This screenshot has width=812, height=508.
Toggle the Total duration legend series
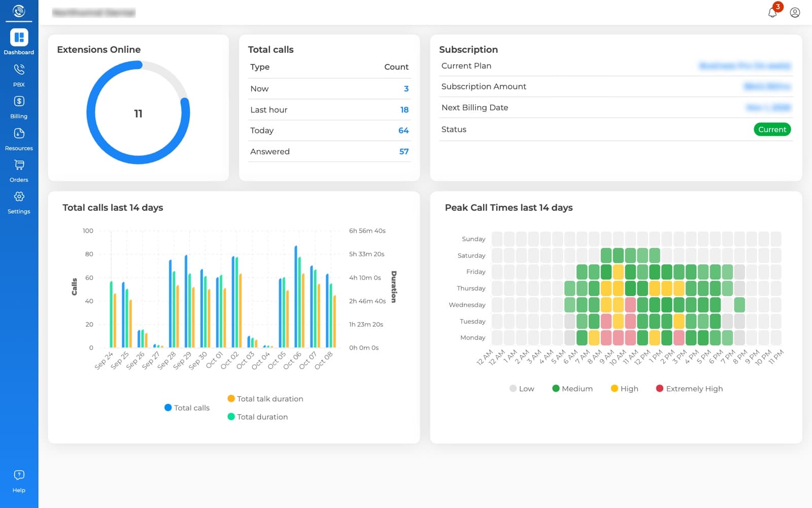click(x=258, y=417)
